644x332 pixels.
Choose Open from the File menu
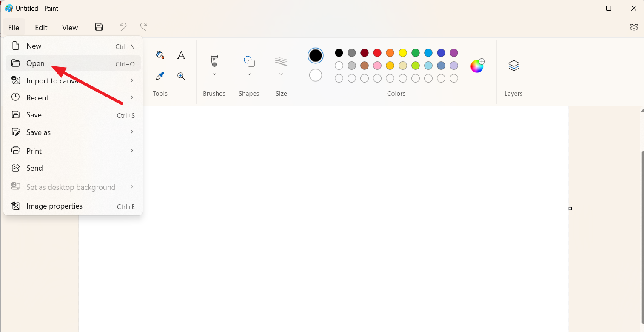(73, 63)
